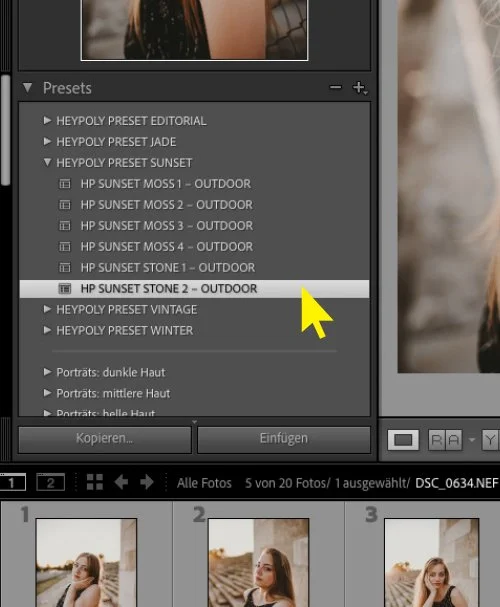Select the loupe view mode icon
Viewport: 500px width, 607px height.
point(403,440)
